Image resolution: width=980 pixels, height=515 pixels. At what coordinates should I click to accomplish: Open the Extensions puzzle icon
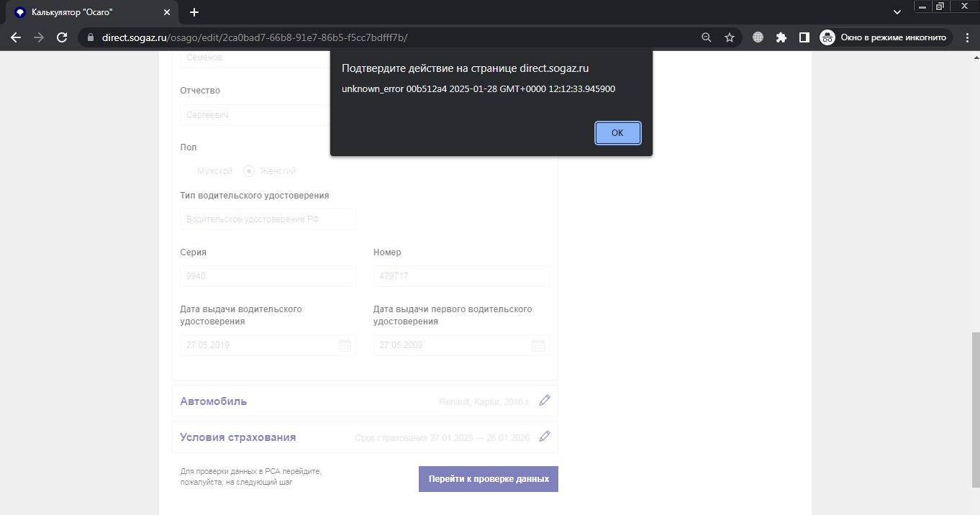pyautogui.click(x=781, y=37)
